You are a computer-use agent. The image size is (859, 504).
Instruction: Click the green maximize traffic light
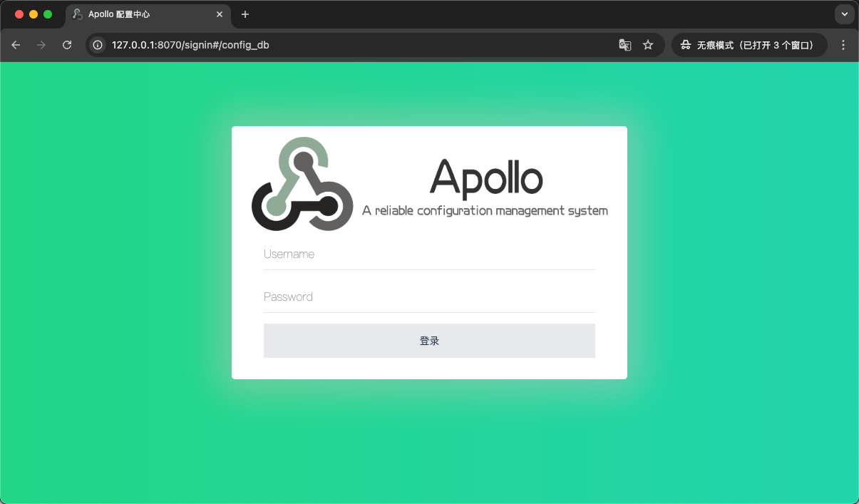click(x=47, y=14)
